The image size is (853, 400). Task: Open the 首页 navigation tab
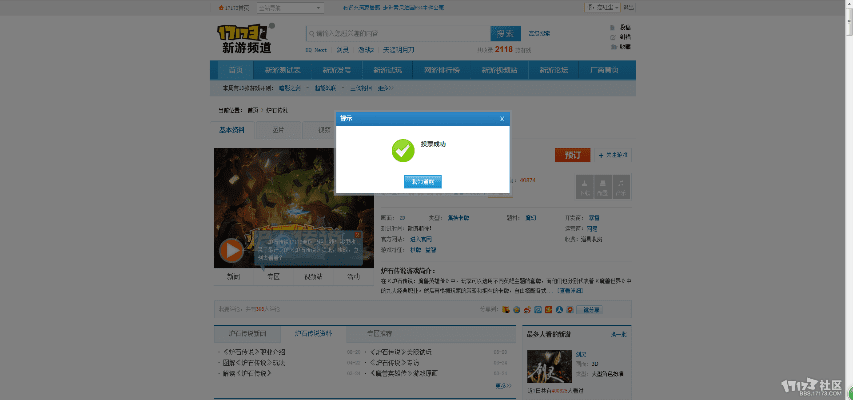236,70
